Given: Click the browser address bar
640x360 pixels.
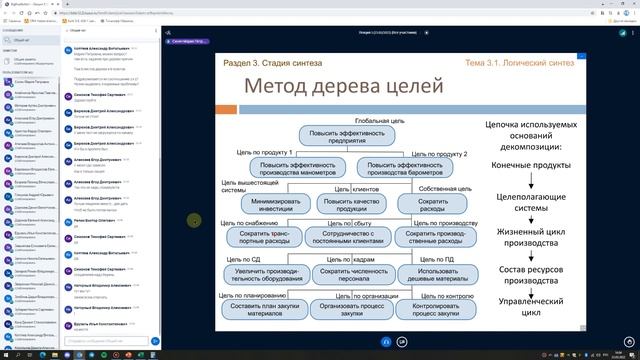Looking at the screenshot, I should pos(322,13).
